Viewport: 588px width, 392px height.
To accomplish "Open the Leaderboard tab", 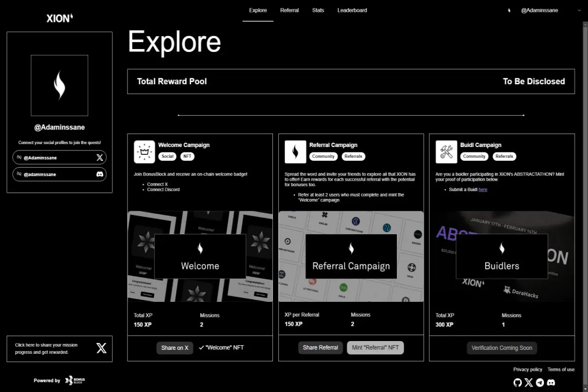I will [352, 10].
